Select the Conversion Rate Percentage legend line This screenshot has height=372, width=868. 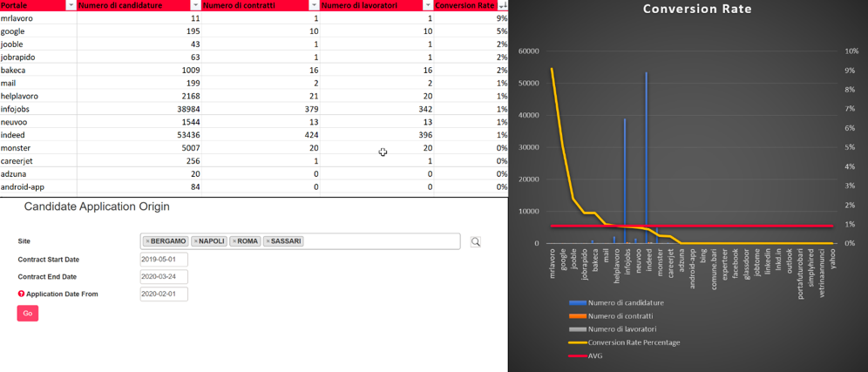coord(578,342)
